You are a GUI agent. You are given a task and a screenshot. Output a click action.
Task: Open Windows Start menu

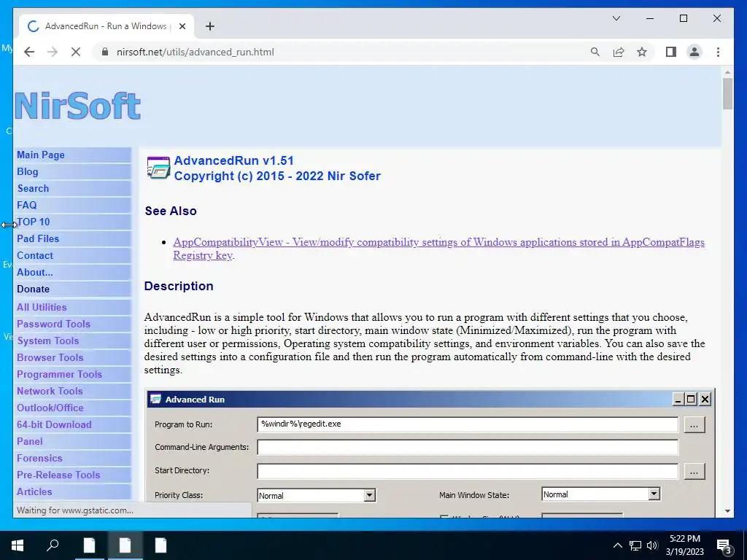click(x=18, y=545)
